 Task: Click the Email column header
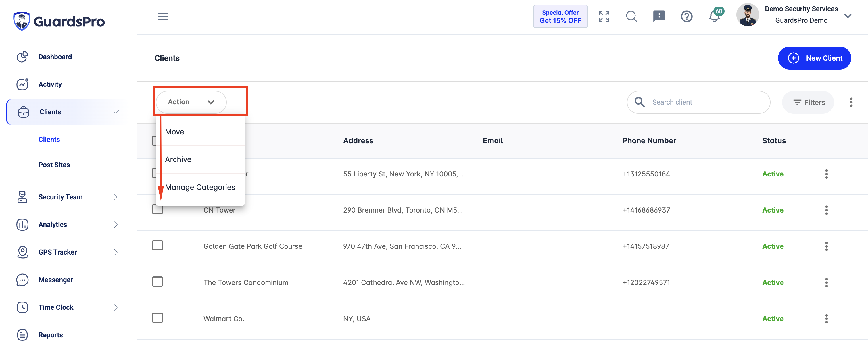493,140
